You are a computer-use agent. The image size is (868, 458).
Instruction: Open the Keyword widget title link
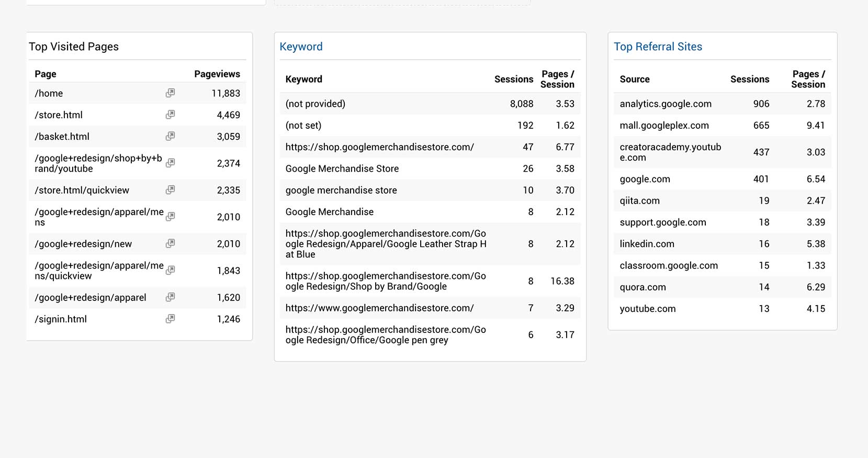(x=301, y=47)
